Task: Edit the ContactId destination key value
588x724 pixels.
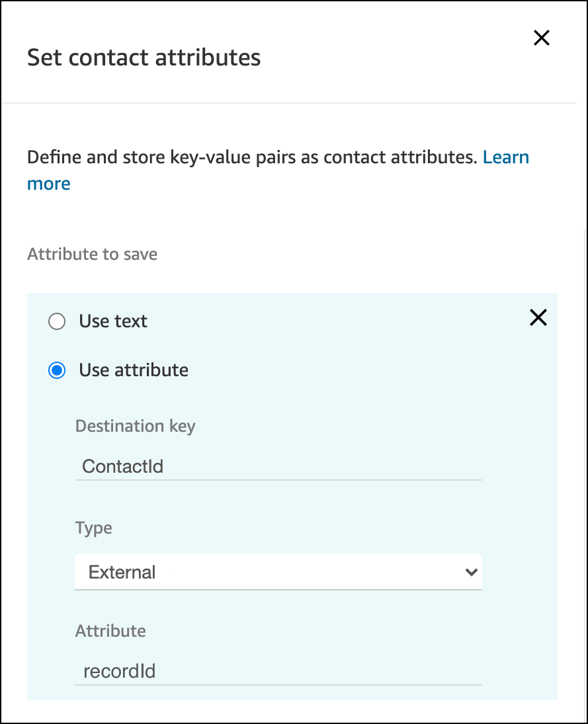Action: point(278,466)
